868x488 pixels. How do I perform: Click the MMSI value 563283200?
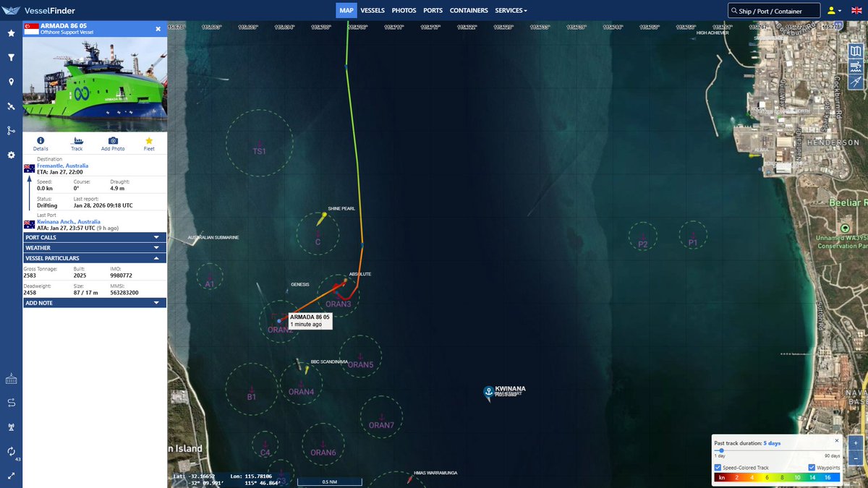[124, 293]
